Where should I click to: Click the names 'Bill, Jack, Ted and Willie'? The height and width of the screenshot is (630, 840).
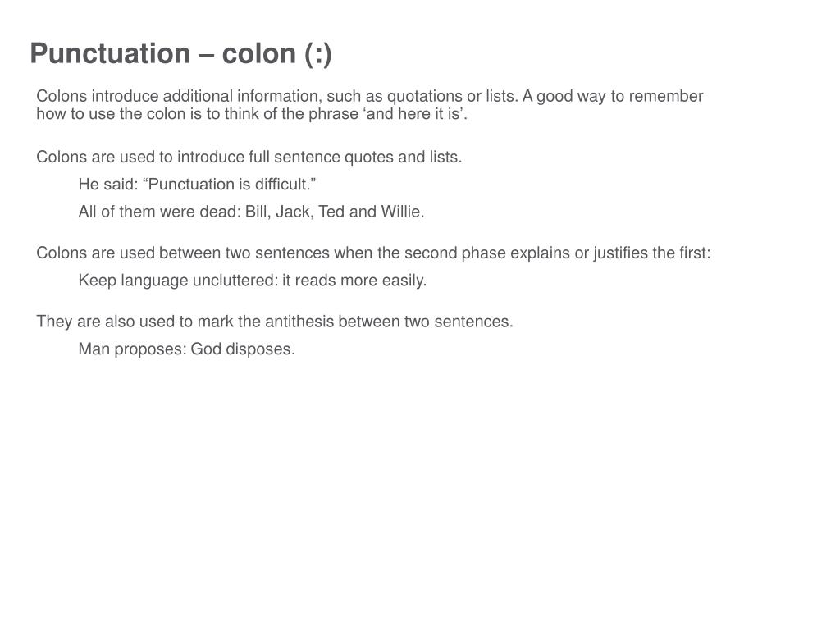[335, 212]
